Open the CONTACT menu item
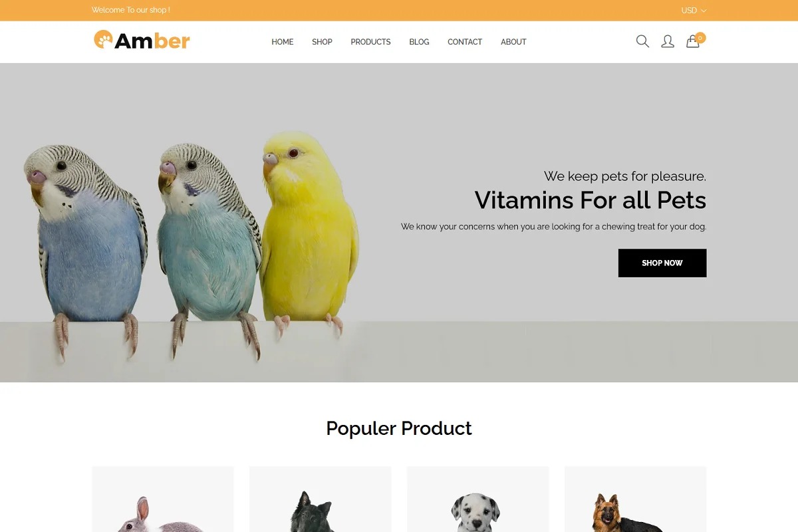 click(x=465, y=42)
